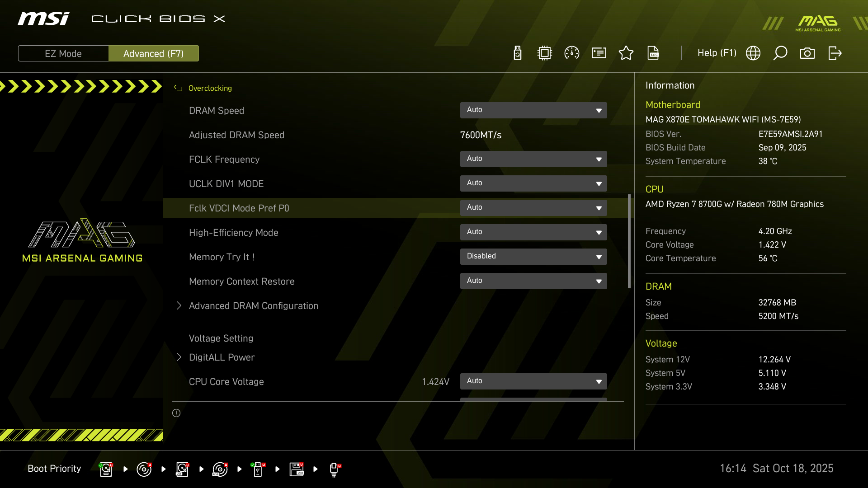The width and height of the screenshot is (868, 488).
Task: Expand the DigitALL Power submenu
Action: click(222, 357)
